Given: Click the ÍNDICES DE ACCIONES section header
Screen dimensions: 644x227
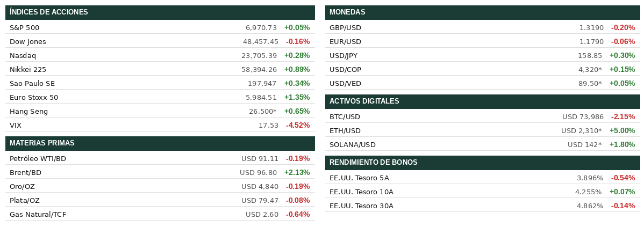Looking at the screenshot, I should pos(49,12).
